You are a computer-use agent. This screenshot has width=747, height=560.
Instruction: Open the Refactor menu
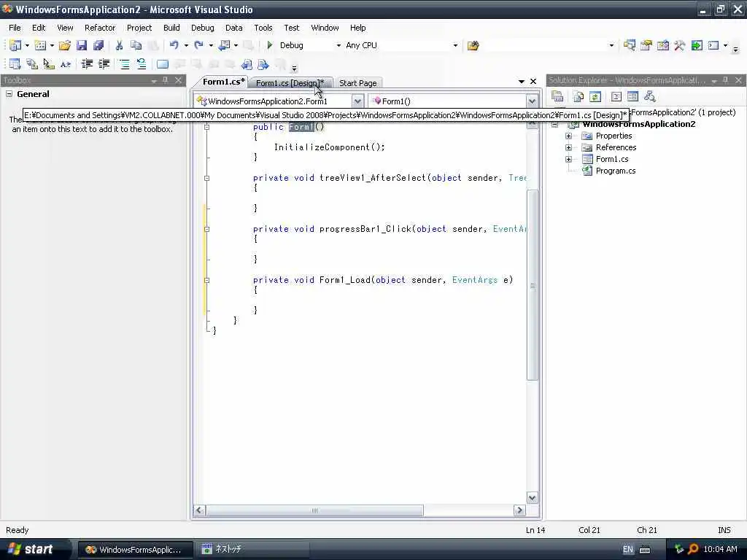click(x=100, y=28)
